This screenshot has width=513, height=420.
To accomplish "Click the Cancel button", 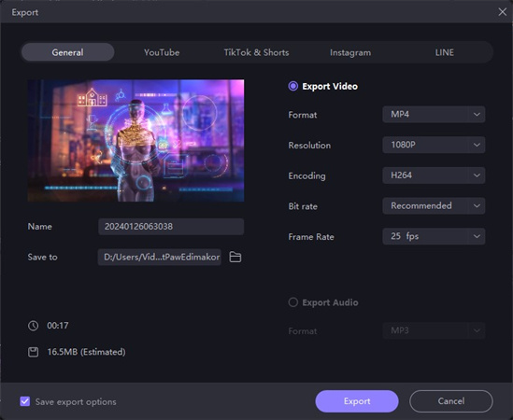I will [x=451, y=401].
